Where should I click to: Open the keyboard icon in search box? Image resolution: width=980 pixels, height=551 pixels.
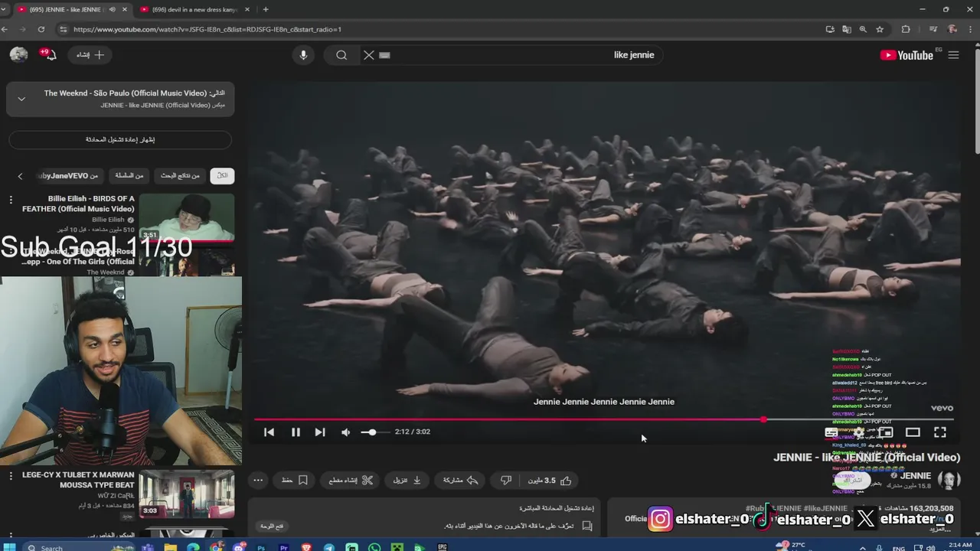[x=385, y=55]
